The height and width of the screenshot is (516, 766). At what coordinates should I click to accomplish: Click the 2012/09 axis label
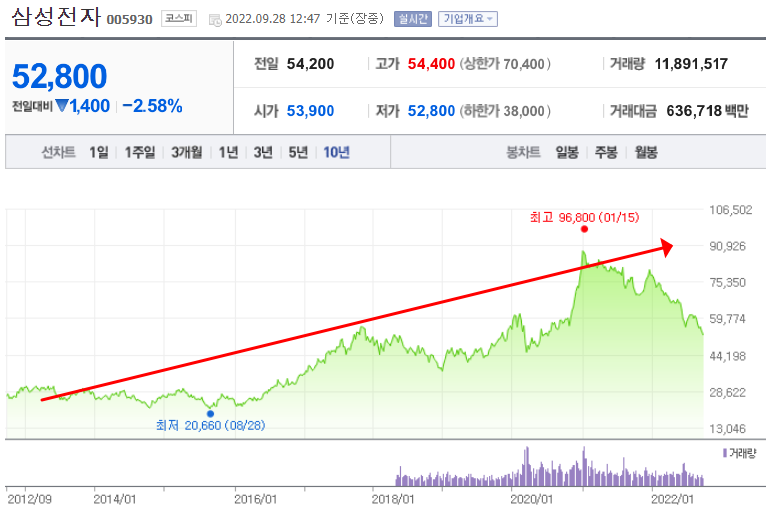(29, 499)
